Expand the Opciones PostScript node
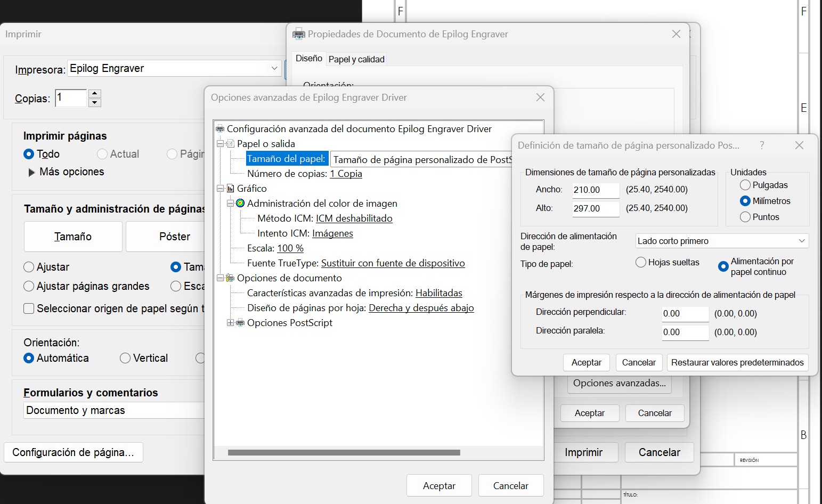Screen dimensions: 822x504 230,323
